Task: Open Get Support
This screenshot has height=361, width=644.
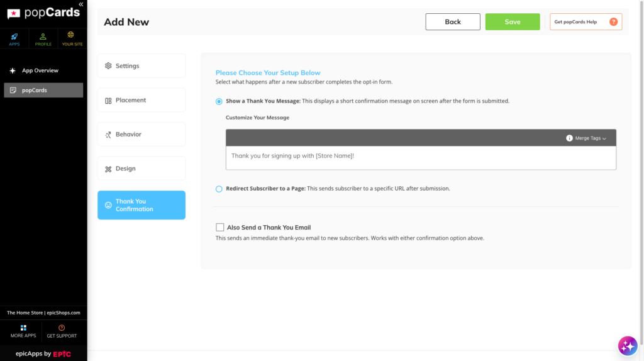Action: (62, 331)
